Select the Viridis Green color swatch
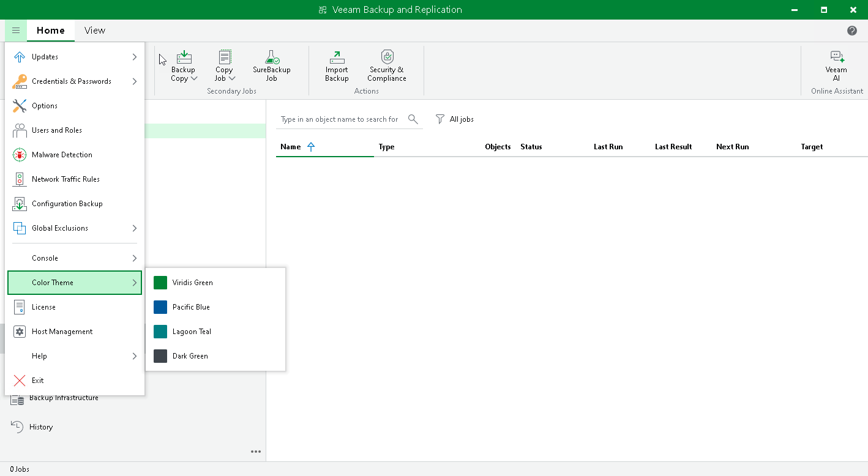 160,283
